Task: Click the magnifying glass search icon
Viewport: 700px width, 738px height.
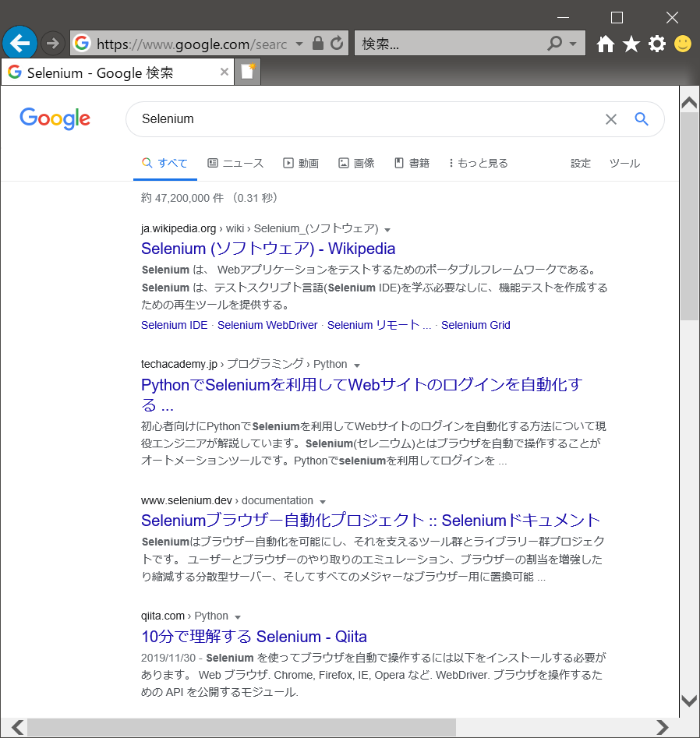Action: coord(641,119)
